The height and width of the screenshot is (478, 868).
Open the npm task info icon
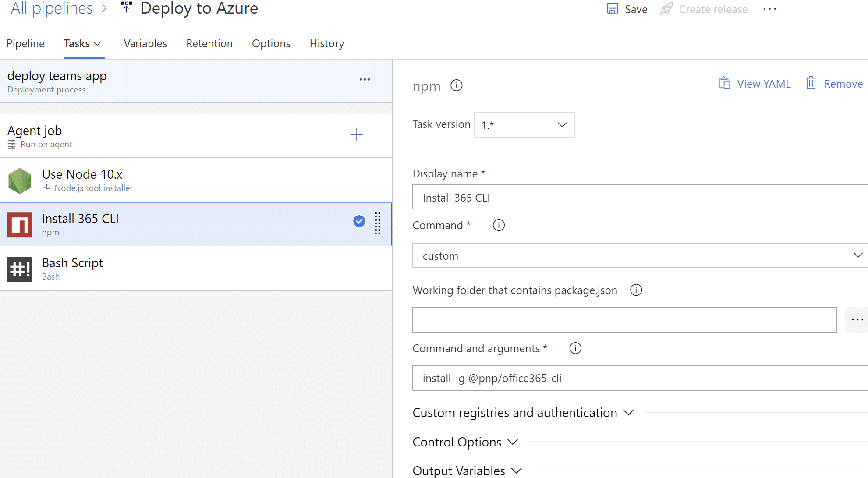457,85
